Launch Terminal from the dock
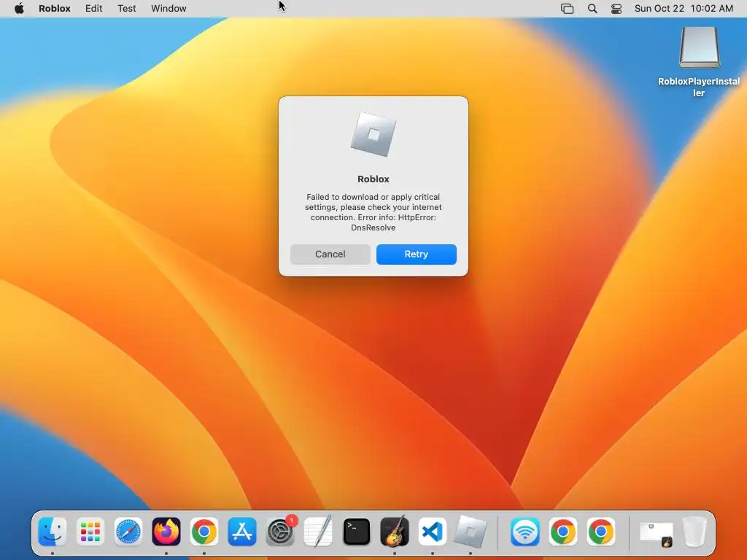Screen dimensions: 747x560 pos(356,532)
